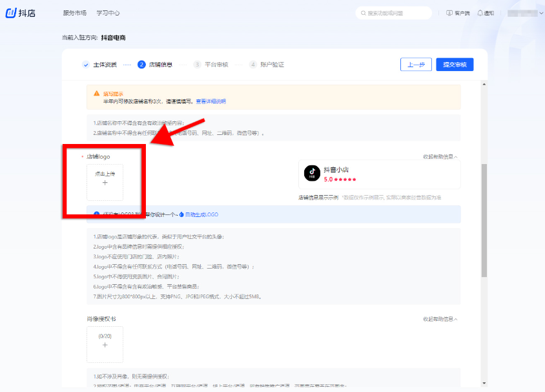Collapse help info beside 肖像授权书
545x392 pixels.
(440, 319)
